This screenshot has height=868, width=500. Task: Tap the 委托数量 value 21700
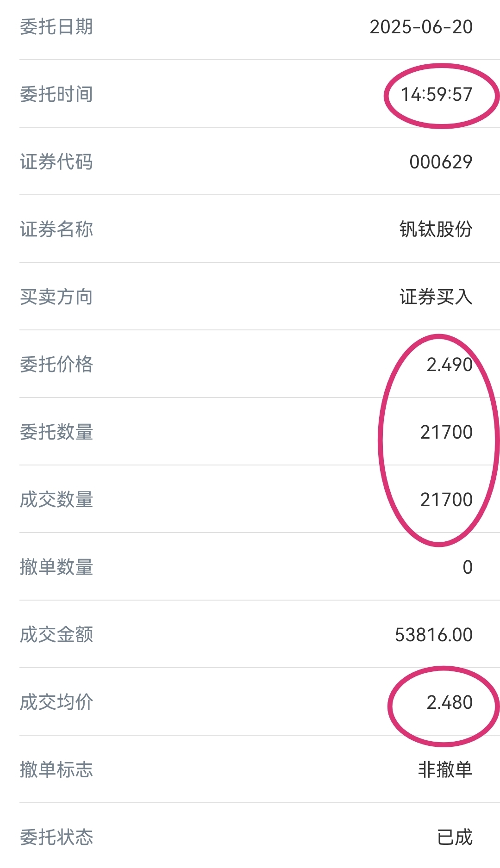pyautogui.click(x=446, y=432)
